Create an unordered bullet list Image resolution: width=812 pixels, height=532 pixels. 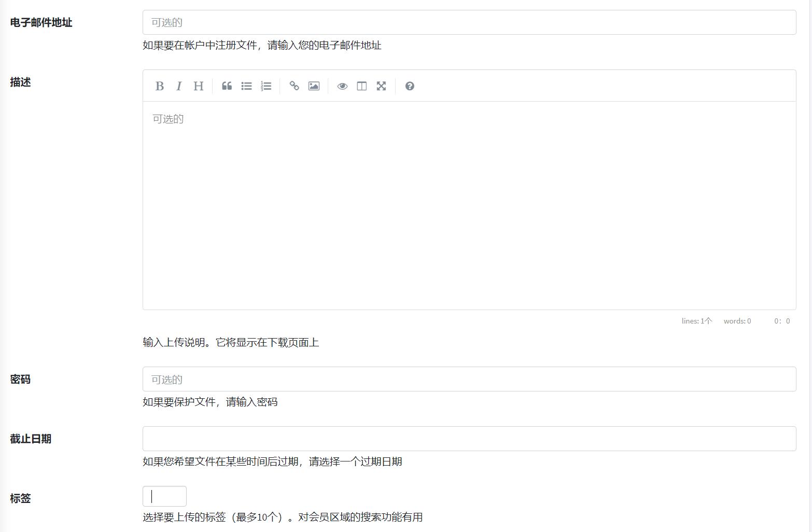coord(246,86)
